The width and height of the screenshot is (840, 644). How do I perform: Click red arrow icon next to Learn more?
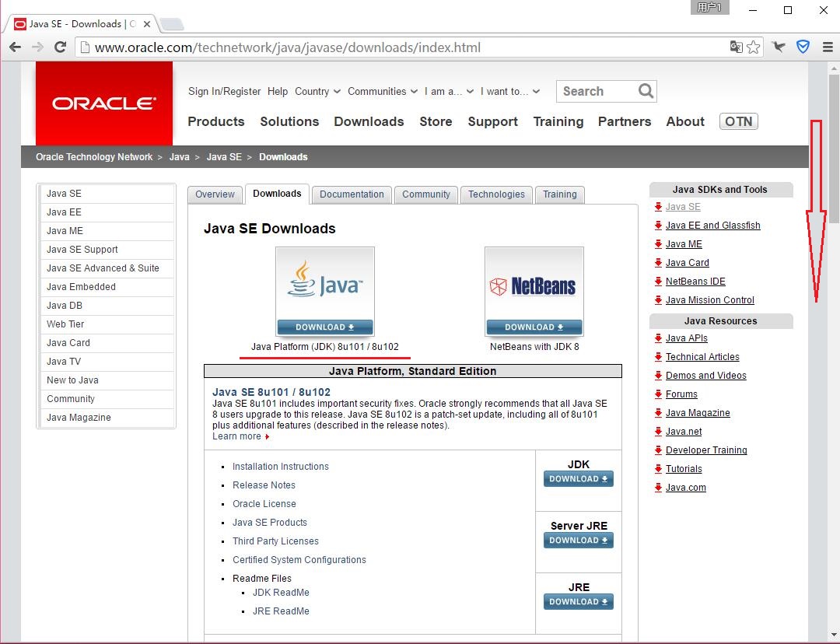pyautogui.click(x=267, y=436)
